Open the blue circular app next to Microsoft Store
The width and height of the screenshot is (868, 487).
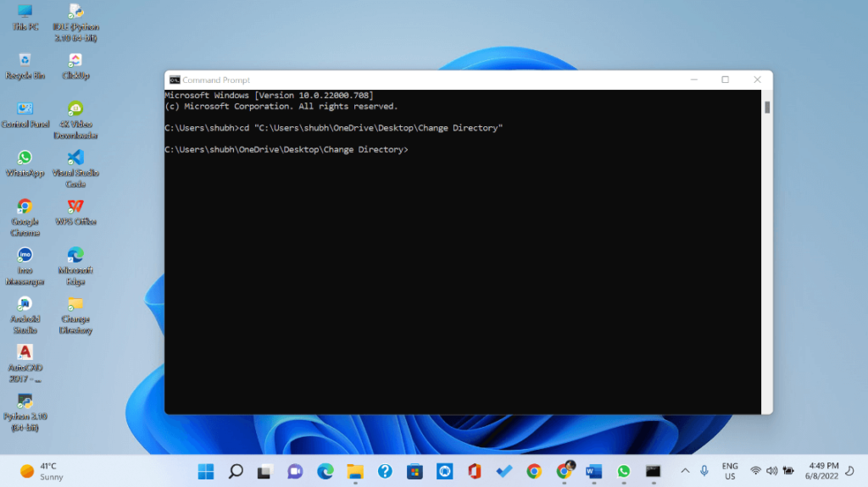tap(444, 472)
